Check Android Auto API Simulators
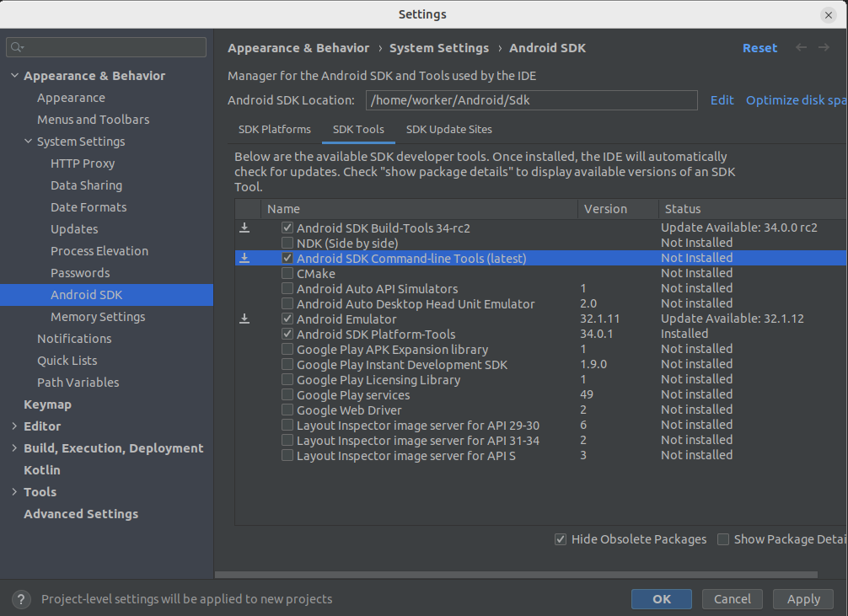This screenshot has height=616, width=848. pos(287,288)
